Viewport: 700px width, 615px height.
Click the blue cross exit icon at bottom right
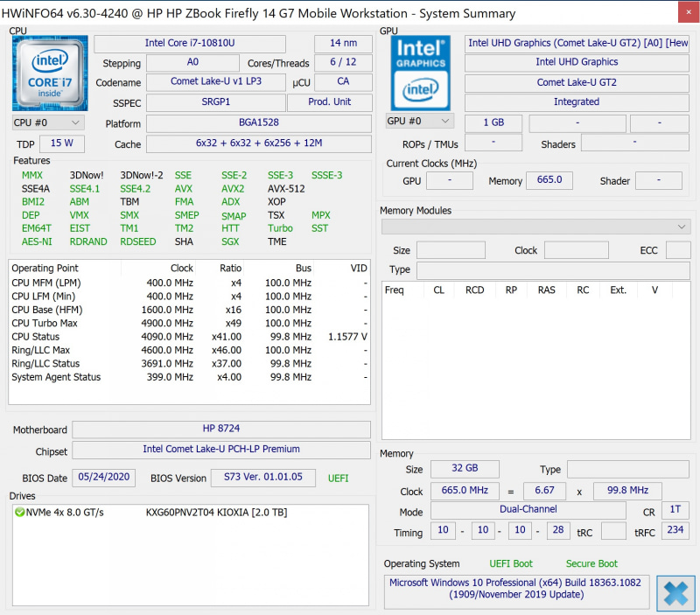coord(675,593)
